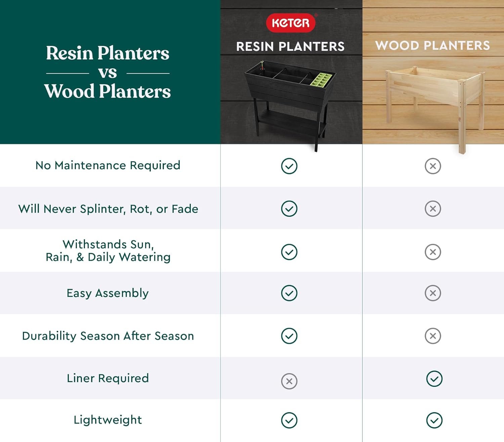Viewport: 504px width, 442px height.
Task: Click wood checkmark for Lightweight row
Action: pyautogui.click(x=434, y=420)
